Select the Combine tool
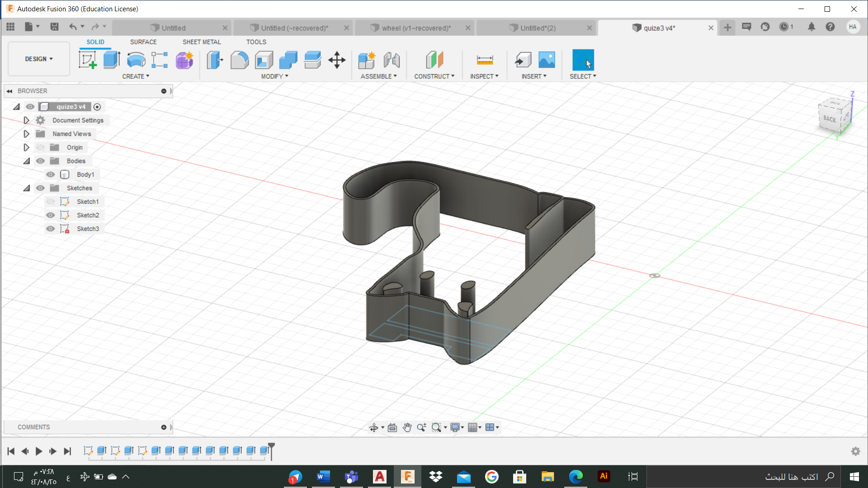This screenshot has width=868, height=488. click(288, 60)
